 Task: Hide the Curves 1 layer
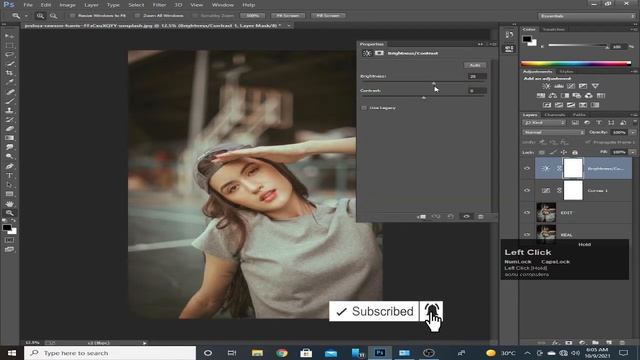pos(527,190)
